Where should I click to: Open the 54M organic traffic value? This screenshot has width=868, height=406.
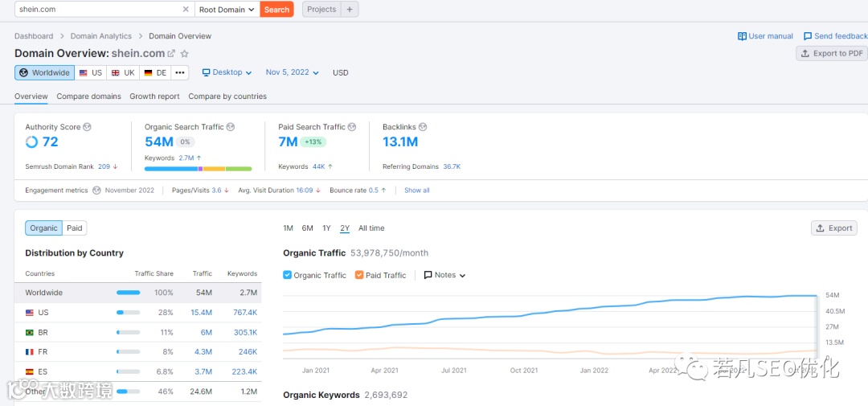159,142
